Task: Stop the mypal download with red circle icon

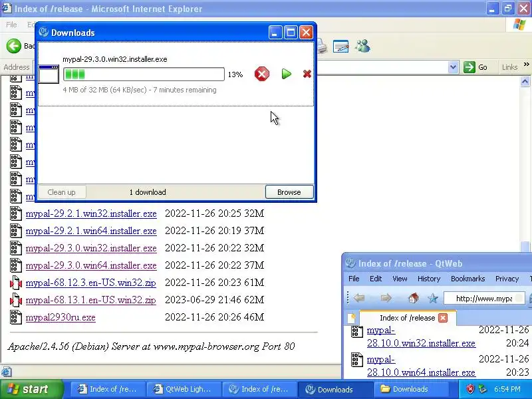Action: [261, 74]
